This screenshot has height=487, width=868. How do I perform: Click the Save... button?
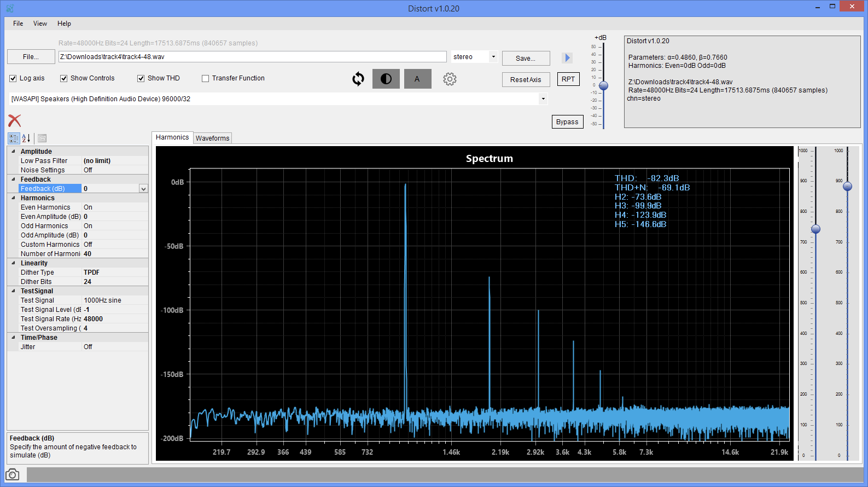click(526, 59)
